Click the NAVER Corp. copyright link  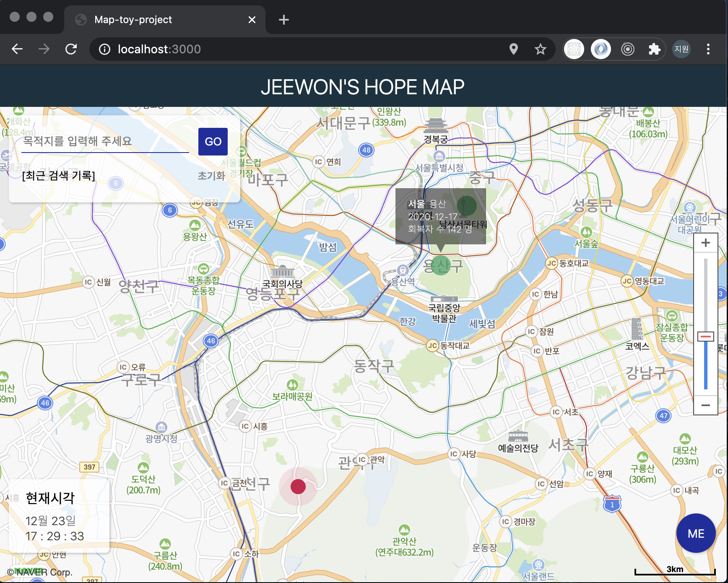tap(40, 572)
